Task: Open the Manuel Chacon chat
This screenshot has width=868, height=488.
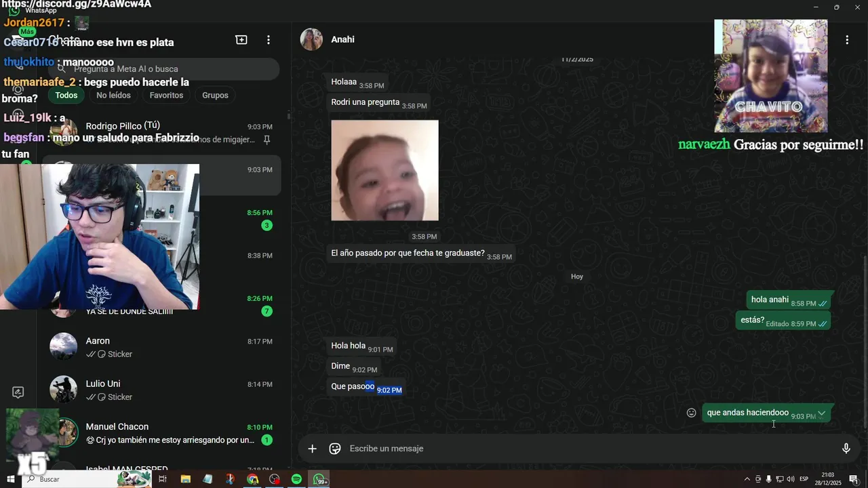Action: click(161, 432)
